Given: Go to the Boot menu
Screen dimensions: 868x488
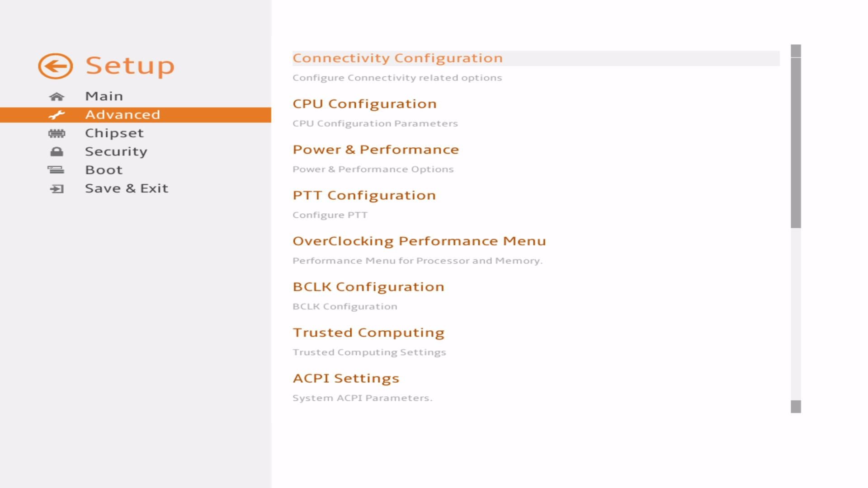Looking at the screenshot, I should pos(104,170).
